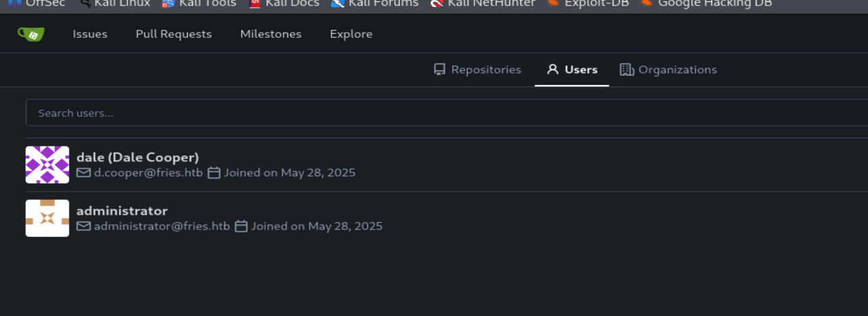Screen dimensions: 868x316
Task: Open Pull Requests in navbar
Action: coord(173,34)
